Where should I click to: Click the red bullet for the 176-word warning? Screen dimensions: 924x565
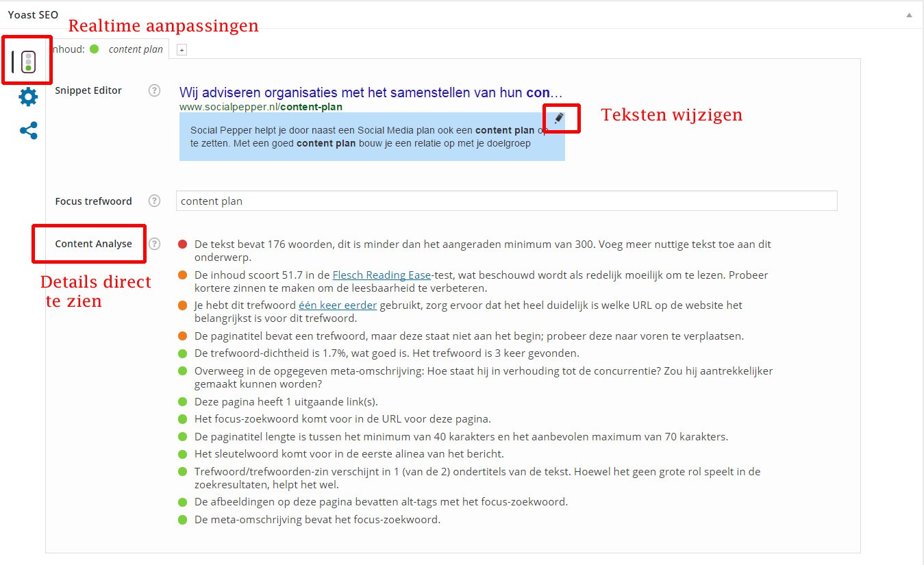coord(182,244)
